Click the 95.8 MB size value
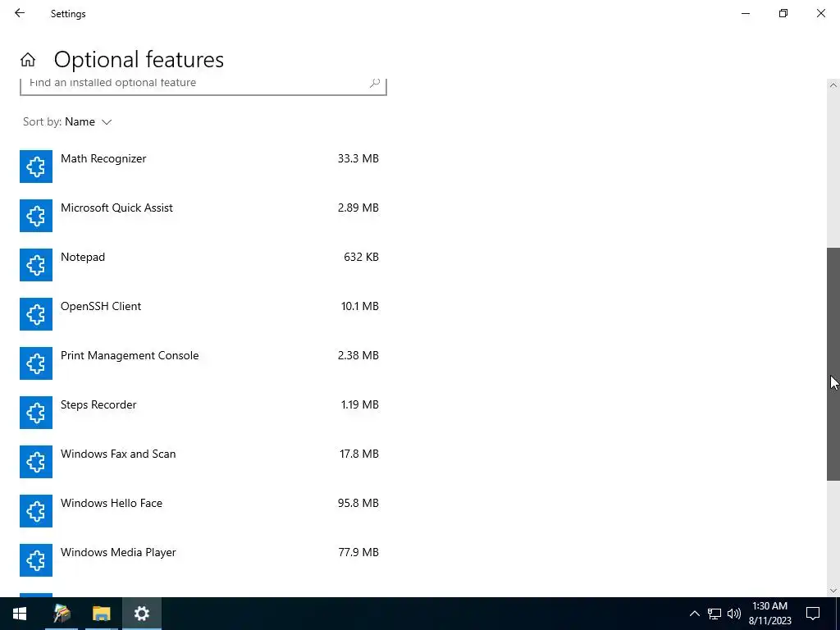Screen dimensions: 840x630 pyautogui.click(x=358, y=503)
